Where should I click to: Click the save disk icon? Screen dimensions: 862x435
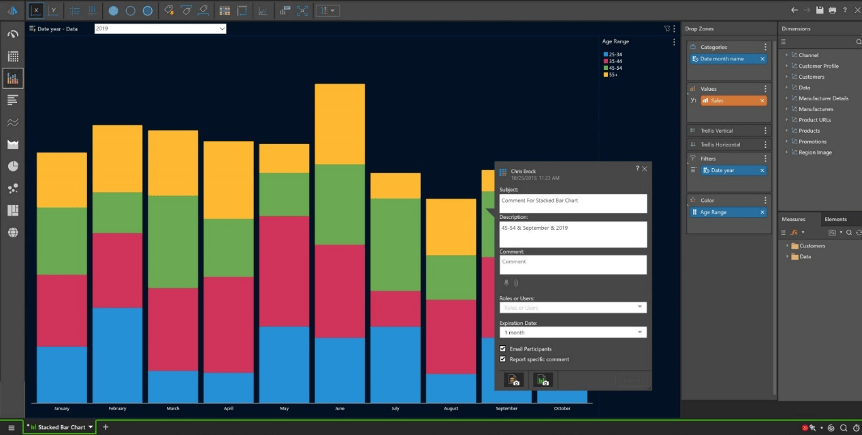coord(820,10)
